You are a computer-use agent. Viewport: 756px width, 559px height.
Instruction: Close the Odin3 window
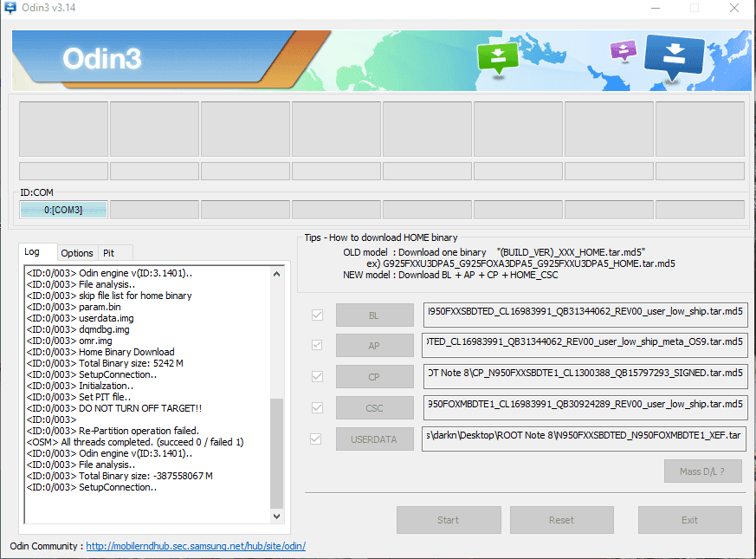pos(733,8)
